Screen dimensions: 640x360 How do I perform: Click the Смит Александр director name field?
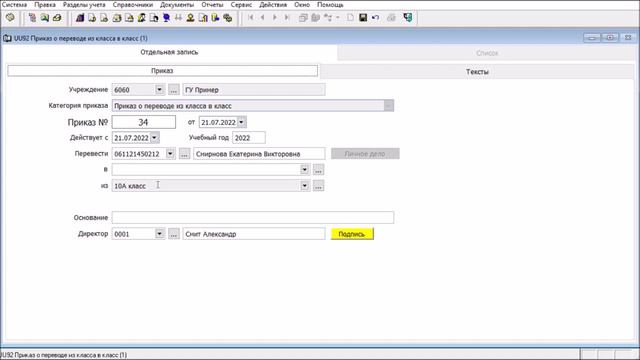click(254, 234)
